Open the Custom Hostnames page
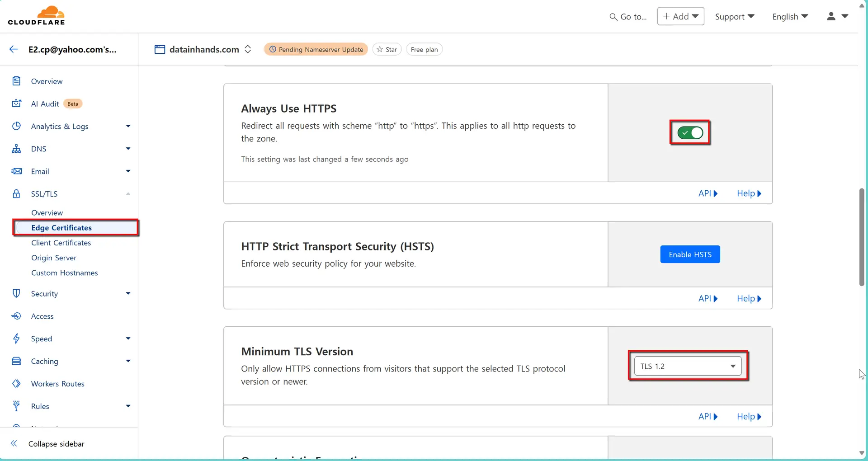The image size is (868, 461). click(65, 273)
